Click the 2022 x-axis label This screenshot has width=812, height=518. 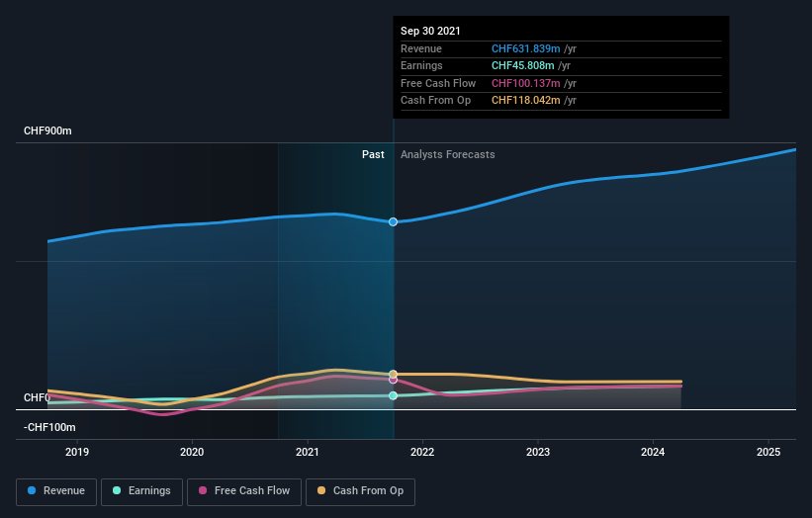[x=422, y=453]
